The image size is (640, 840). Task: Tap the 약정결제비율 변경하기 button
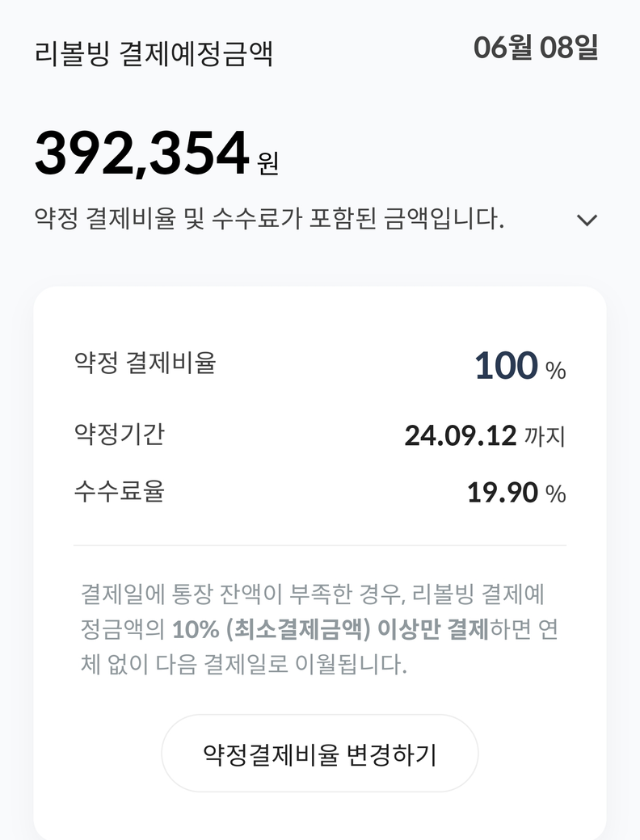tap(320, 754)
